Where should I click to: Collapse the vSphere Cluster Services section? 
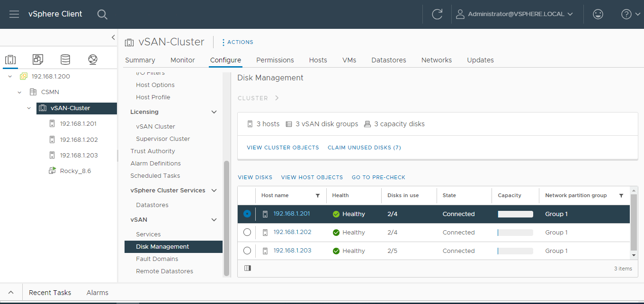(214, 191)
